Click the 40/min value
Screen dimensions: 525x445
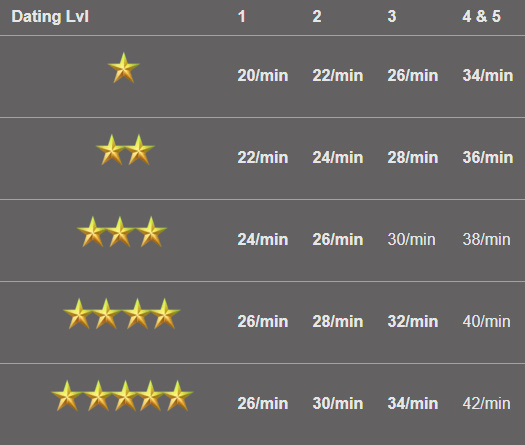pyautogui.click(x=486, y=321)
